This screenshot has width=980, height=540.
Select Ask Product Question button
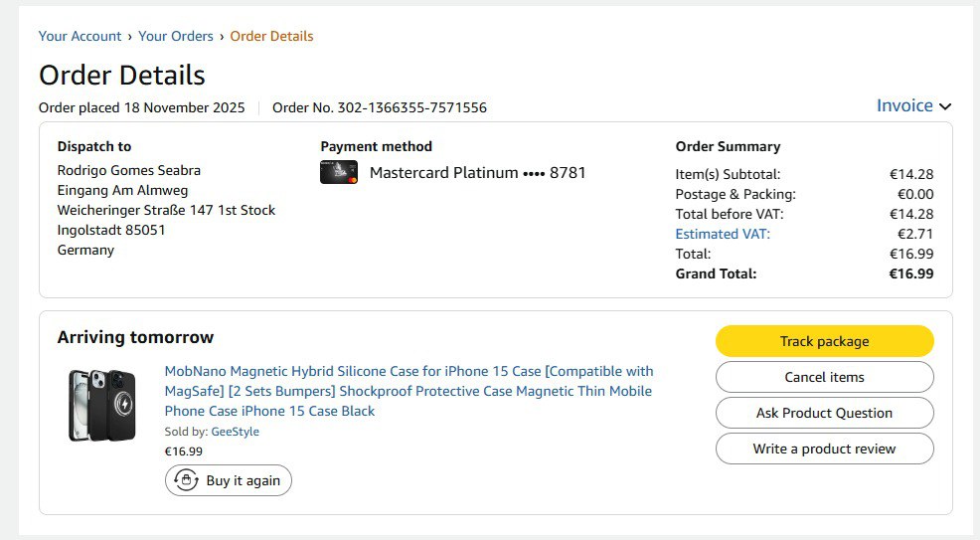(x=824, y=413)
